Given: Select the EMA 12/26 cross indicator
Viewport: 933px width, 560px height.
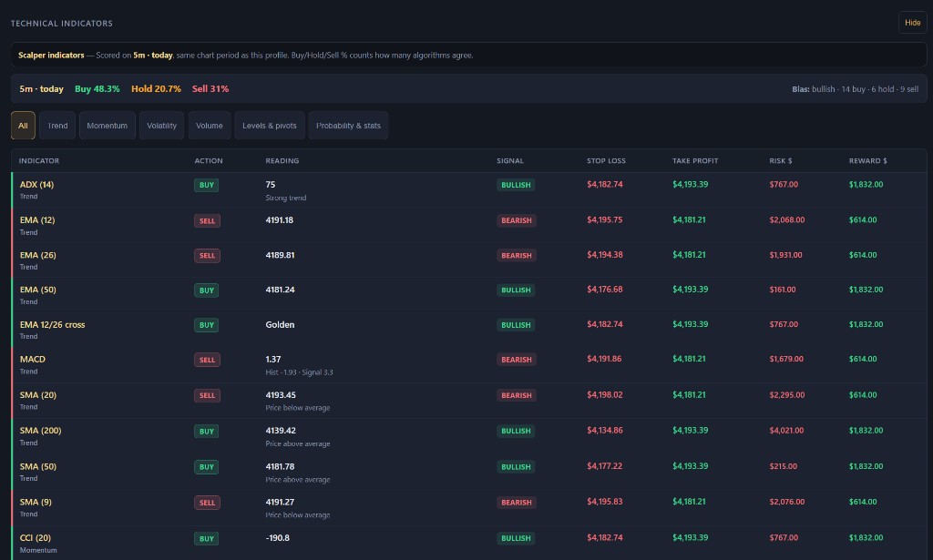Looking at the screenshot, I should (52, 324).
